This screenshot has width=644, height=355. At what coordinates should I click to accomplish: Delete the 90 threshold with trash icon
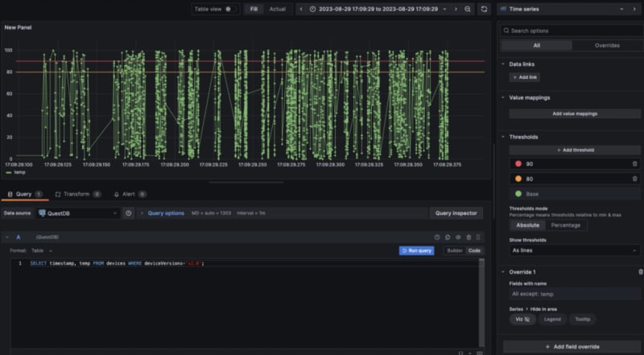tap(634, 163)
